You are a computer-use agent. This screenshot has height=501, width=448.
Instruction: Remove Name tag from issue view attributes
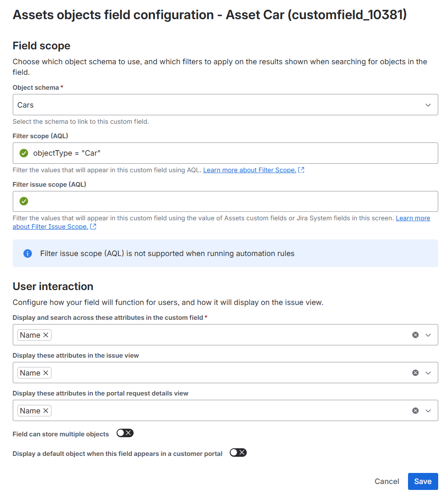[x=46, y=373]
